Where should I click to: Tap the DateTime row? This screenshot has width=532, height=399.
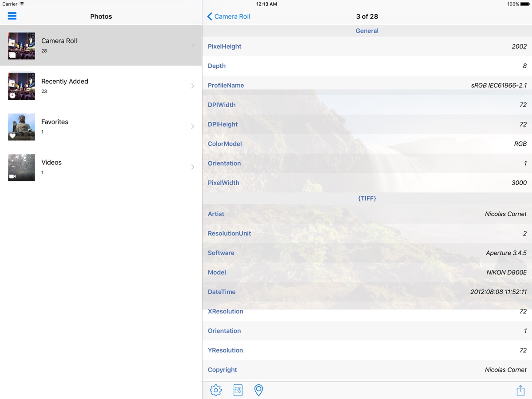click(367, 292)
